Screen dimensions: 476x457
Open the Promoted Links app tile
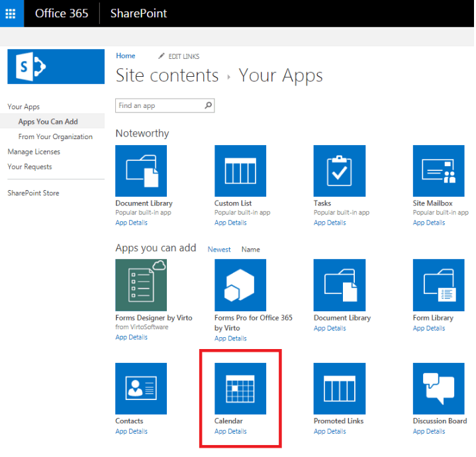340,389
